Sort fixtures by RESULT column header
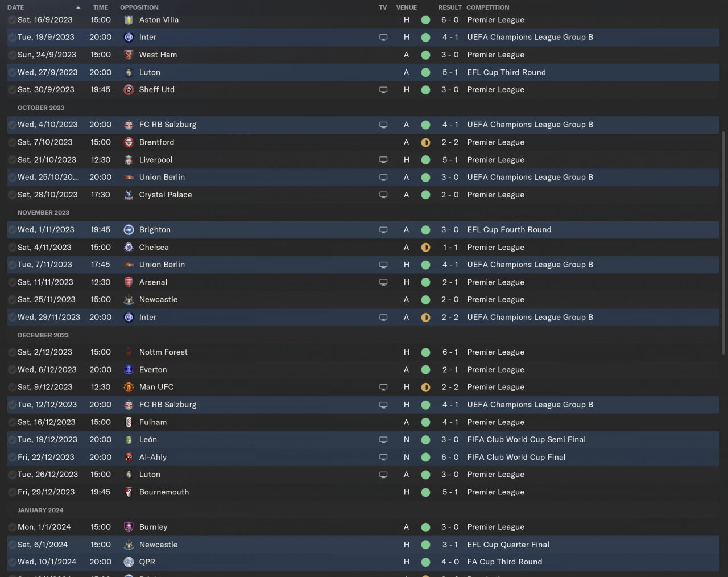The image size is (728, 577). pos(449,7)
